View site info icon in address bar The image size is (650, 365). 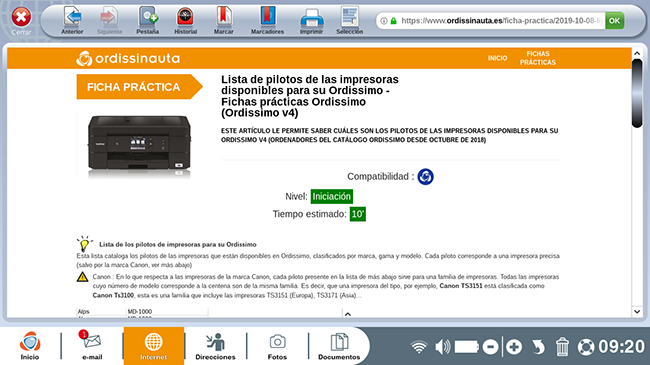pos(384,21)
